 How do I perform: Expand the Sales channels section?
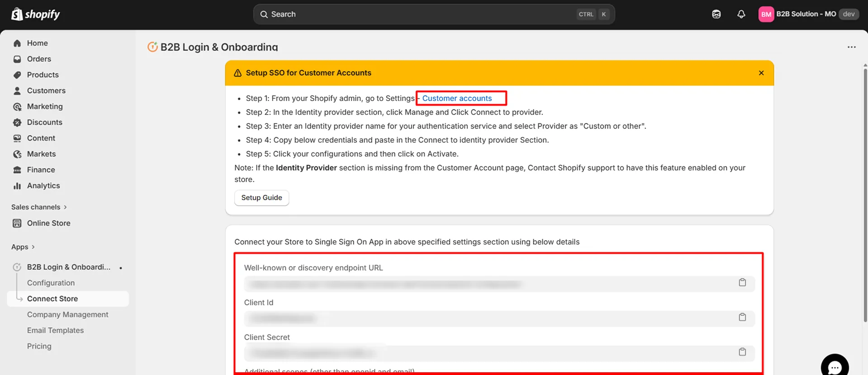39,207
